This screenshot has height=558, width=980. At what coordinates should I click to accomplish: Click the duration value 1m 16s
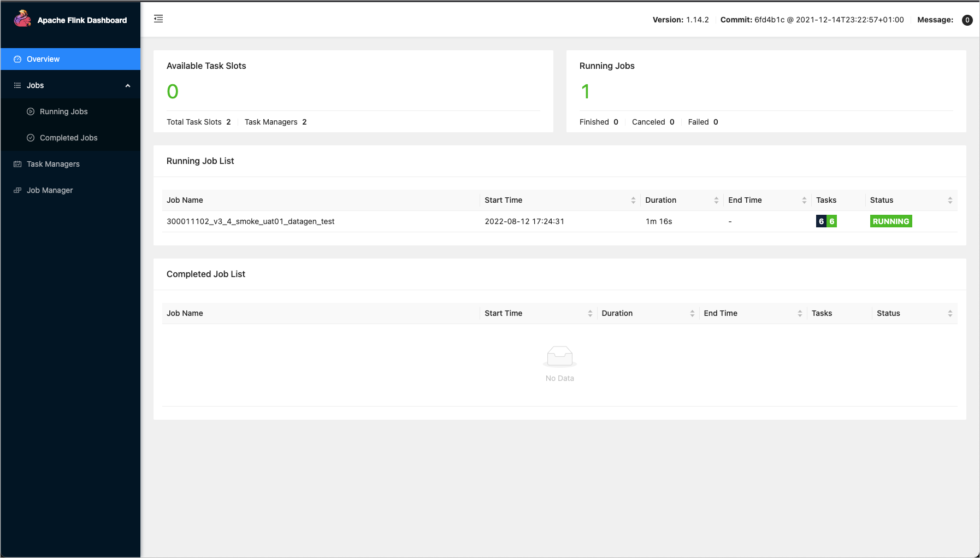659,221
